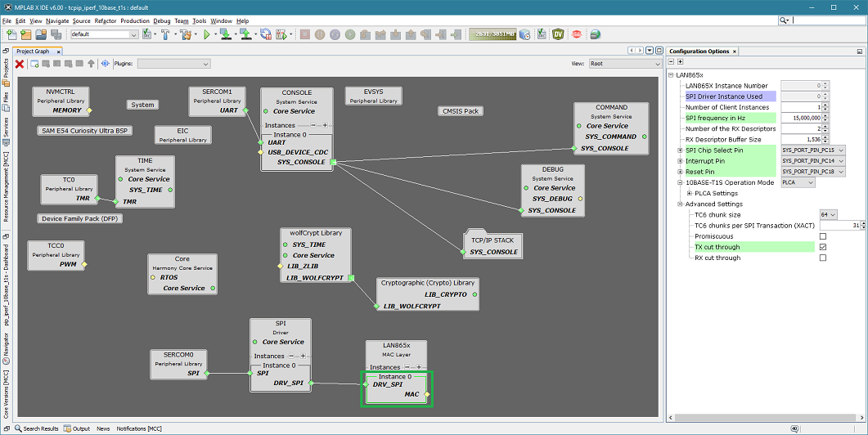
Task: Open the Production menu
Action: click(135, 21)
